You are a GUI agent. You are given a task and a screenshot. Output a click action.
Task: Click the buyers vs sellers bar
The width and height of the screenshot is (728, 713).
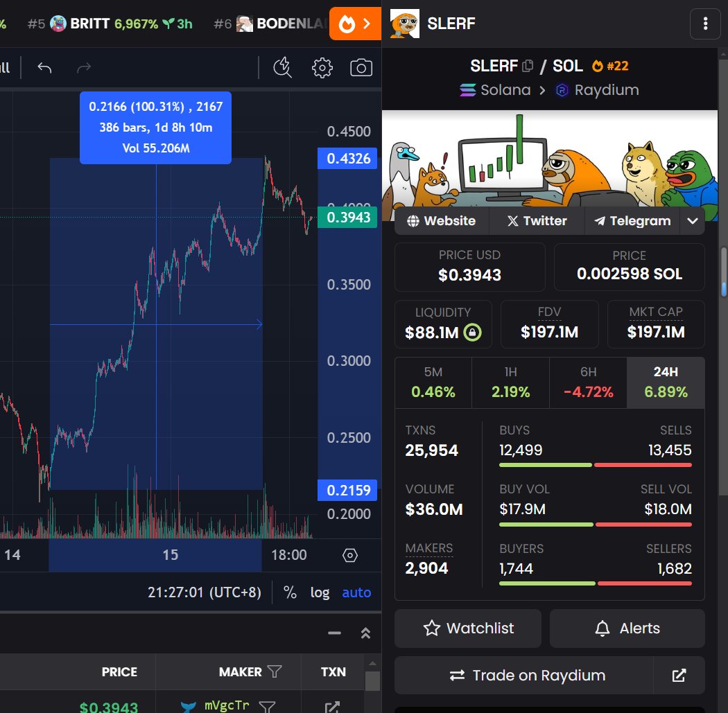595,583
